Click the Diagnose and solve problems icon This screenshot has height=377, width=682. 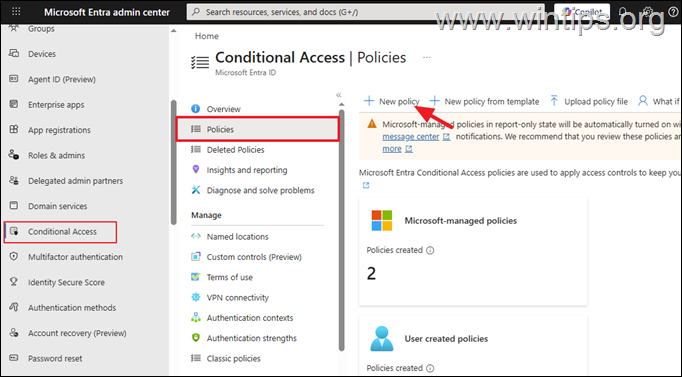(x=196, y=190)
